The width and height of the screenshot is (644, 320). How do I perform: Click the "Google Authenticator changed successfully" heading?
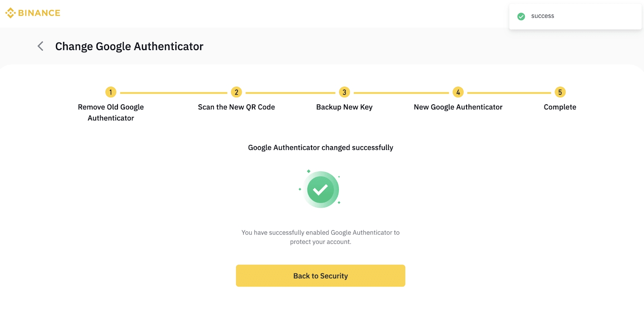click(x=320, y=148)
